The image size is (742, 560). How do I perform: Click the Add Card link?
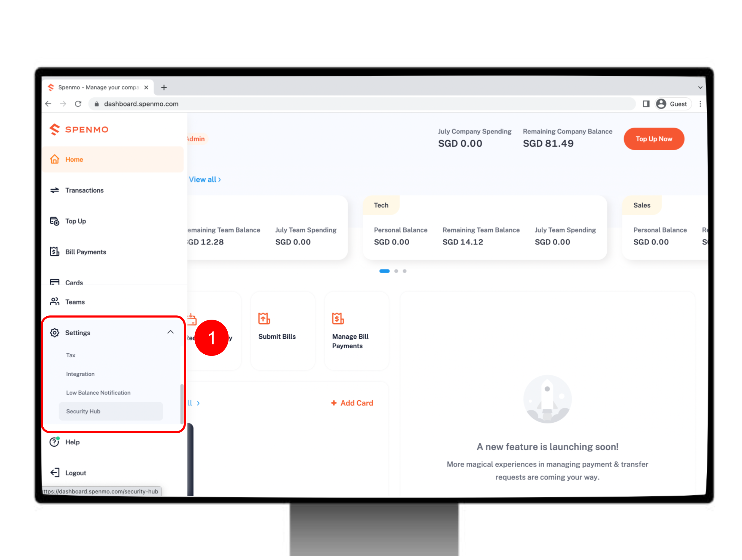(352, 402)
